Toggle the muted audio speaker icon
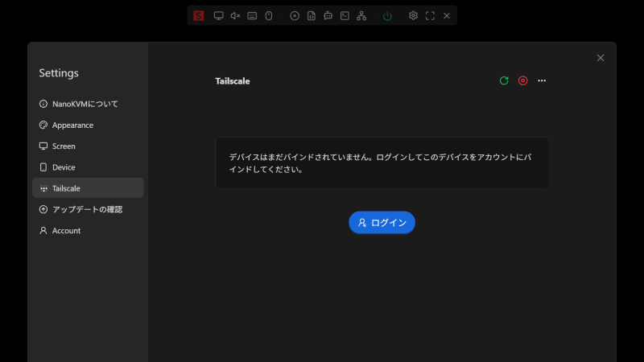This screenshot has width=644, height=362. click(235, 15)
